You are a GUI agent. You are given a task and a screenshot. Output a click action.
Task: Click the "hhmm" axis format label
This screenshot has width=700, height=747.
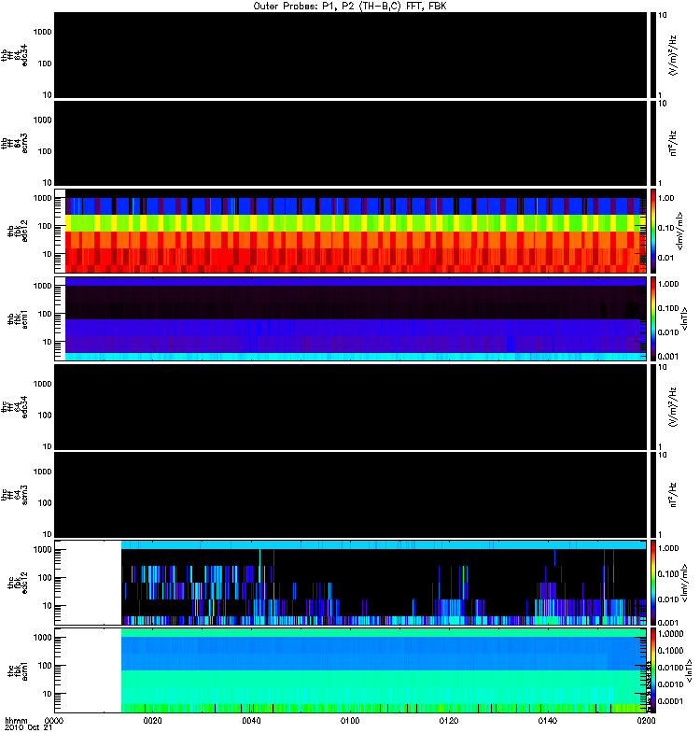click(x=16, y=721)
